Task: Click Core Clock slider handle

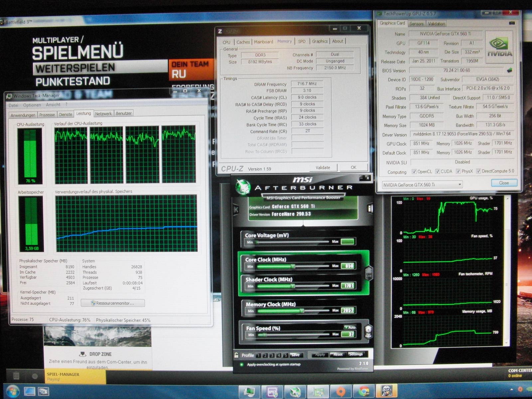Action: 293,266
